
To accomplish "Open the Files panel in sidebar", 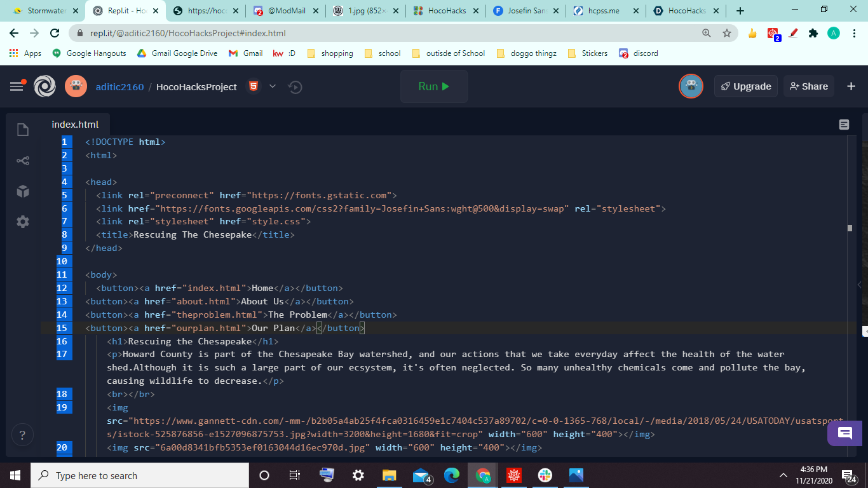I will [x=23, y=130].
